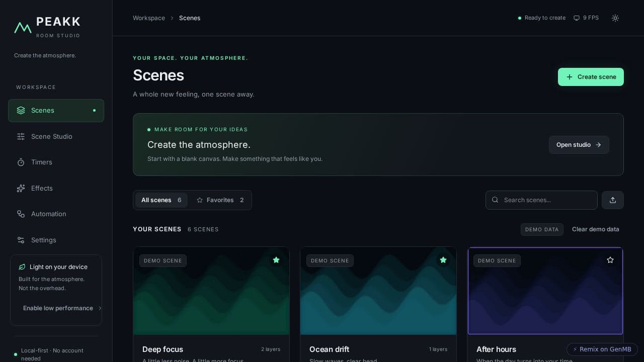This screenshot has width=644, height=362.
Task: Open After hours scene thumbnail
Action: pyautogui.click(x=545, y=291)
